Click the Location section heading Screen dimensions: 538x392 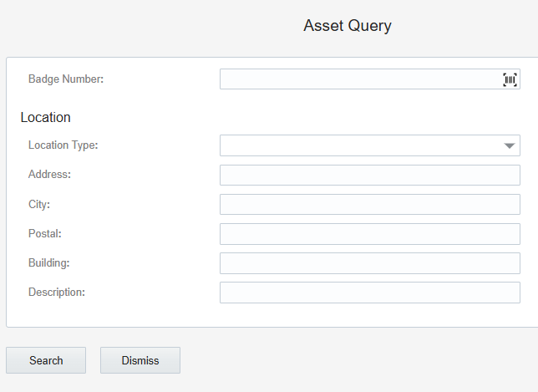(46, 117)
